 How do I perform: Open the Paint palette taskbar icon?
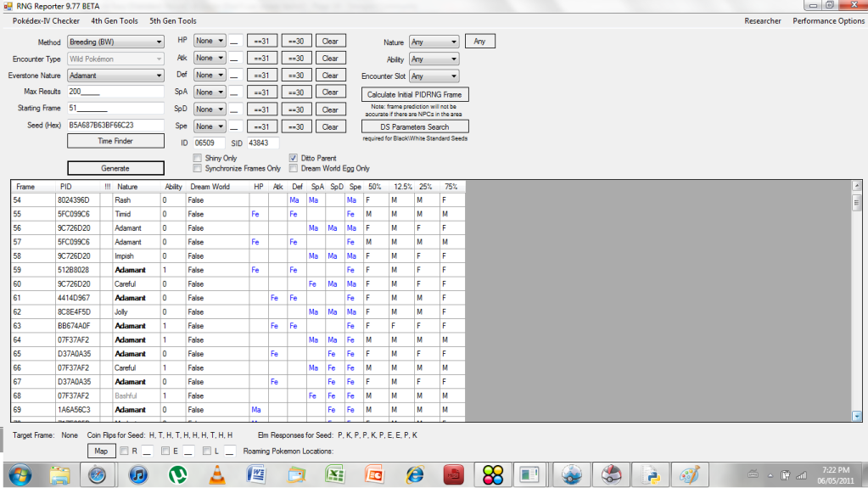(x=690, y=474)
